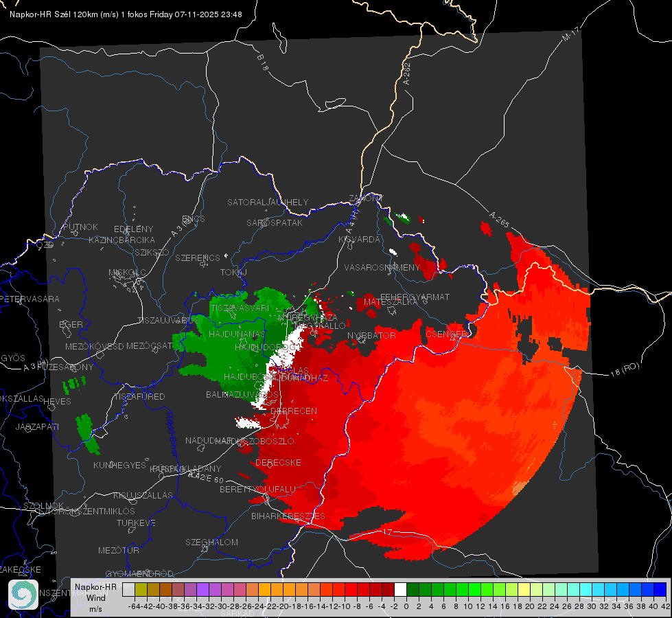672x618 pixels.
Task: Click the KISÚJSZÁLLÁS city label
Action: pyautogui.click(x=143, y=496)
